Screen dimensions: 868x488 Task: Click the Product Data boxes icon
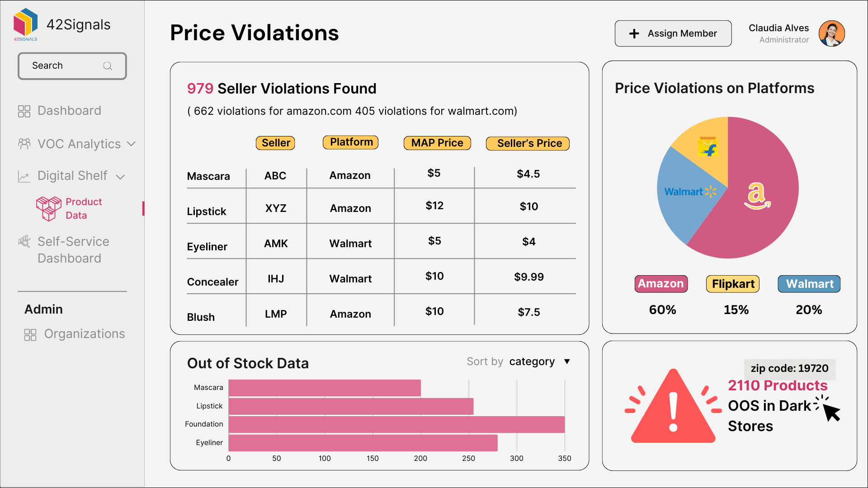pos(50,208)
